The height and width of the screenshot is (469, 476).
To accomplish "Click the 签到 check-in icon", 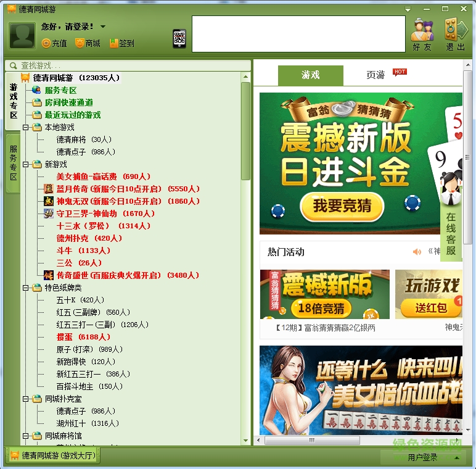I will pos(113,43).
